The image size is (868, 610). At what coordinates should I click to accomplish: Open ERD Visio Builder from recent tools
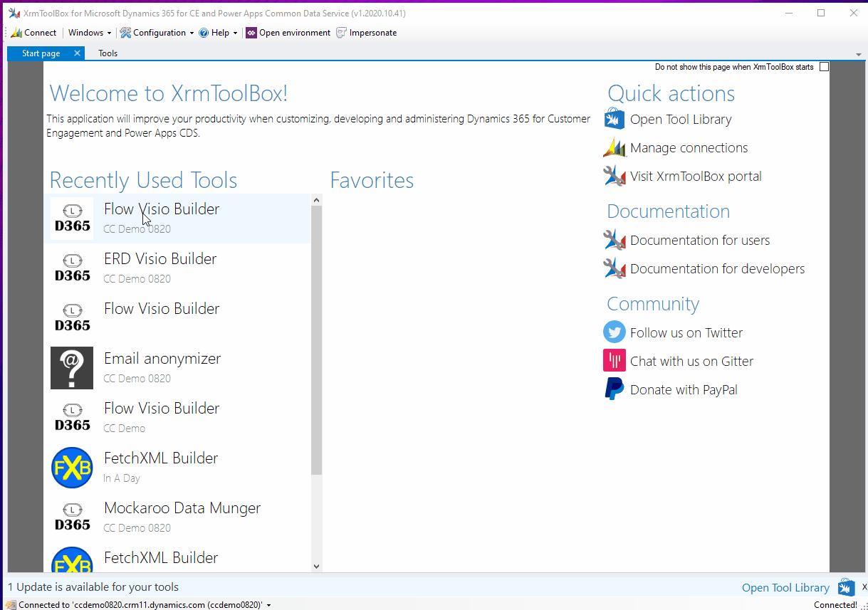160,259
